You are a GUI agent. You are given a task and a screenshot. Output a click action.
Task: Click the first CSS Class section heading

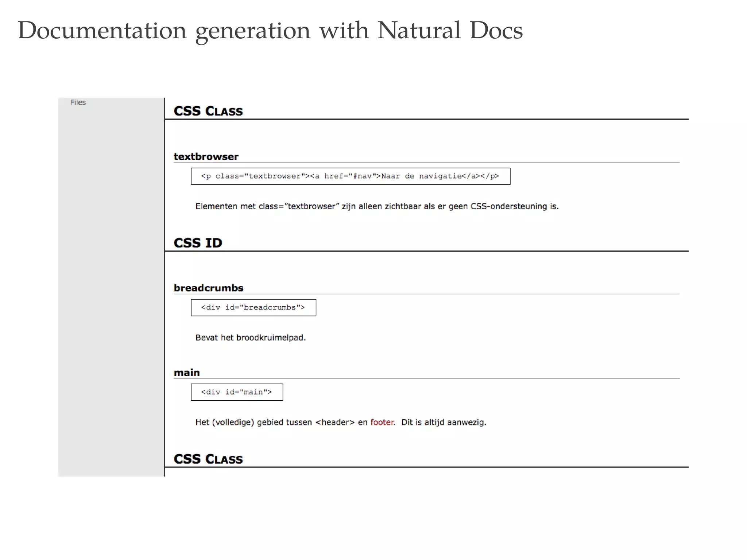208,111
